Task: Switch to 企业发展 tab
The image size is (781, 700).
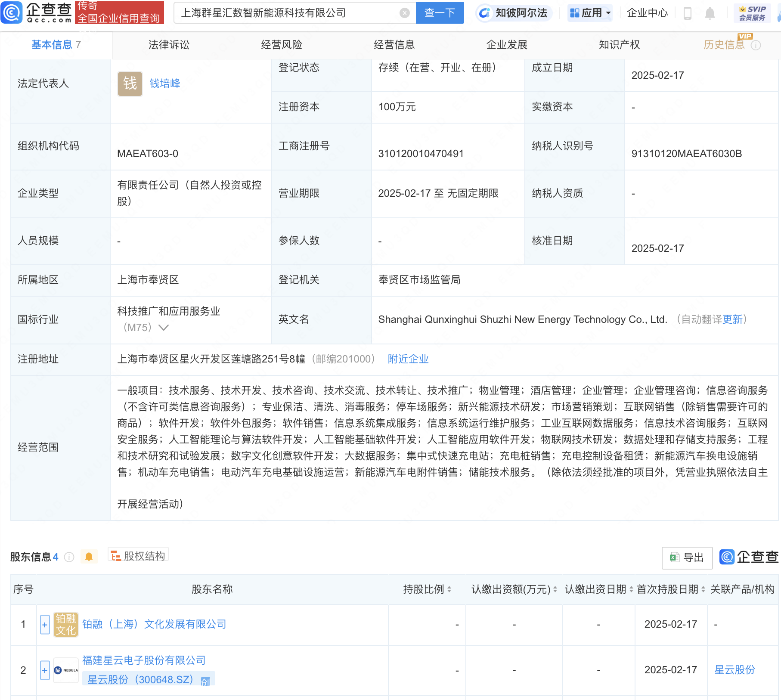Action: (507, 45)
